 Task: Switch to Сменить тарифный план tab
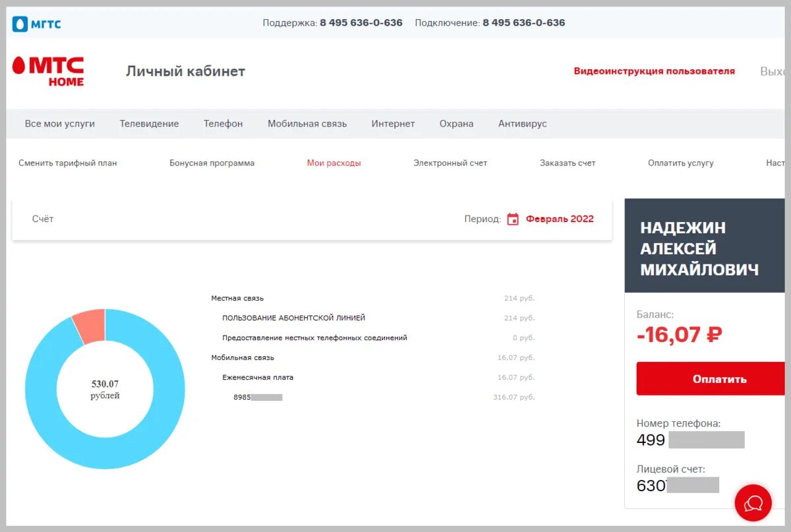click(x=68, y=163)
